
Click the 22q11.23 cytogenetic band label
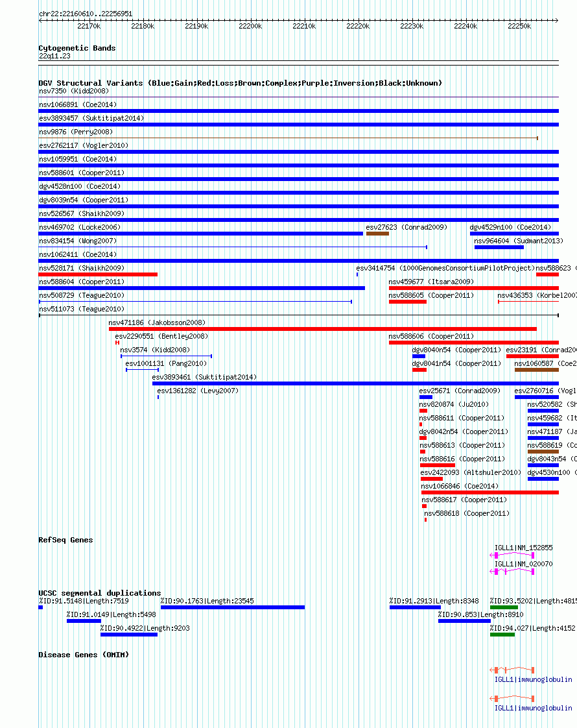tap(54, 56)
